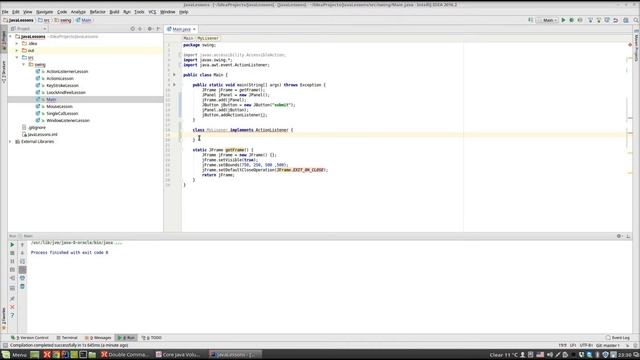Open the Navigate menu

[44, 12]
